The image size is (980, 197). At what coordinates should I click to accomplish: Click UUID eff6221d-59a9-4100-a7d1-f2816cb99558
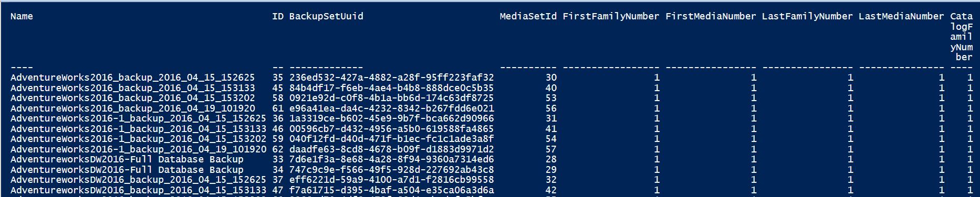tap(391, 180)
